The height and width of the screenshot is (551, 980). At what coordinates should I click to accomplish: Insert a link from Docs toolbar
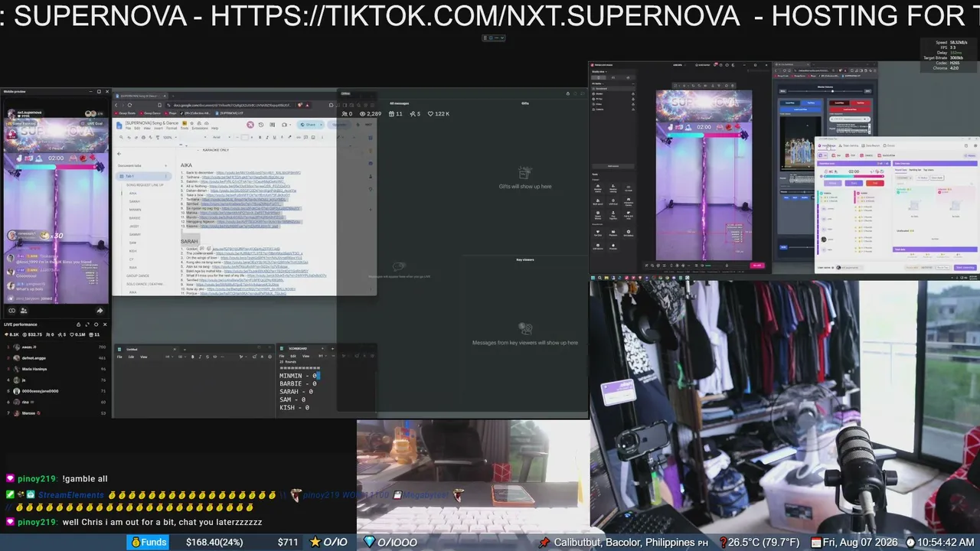coord(298,138)
